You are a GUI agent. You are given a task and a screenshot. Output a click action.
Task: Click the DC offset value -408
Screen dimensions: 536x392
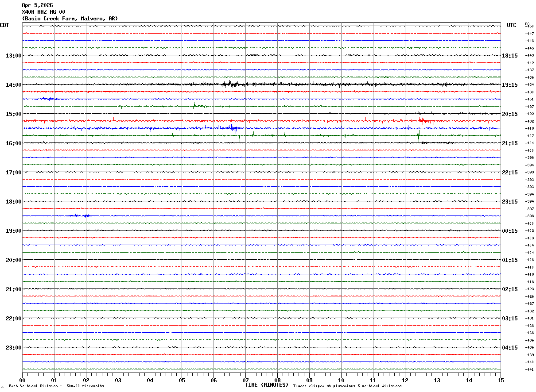[530, 260]
